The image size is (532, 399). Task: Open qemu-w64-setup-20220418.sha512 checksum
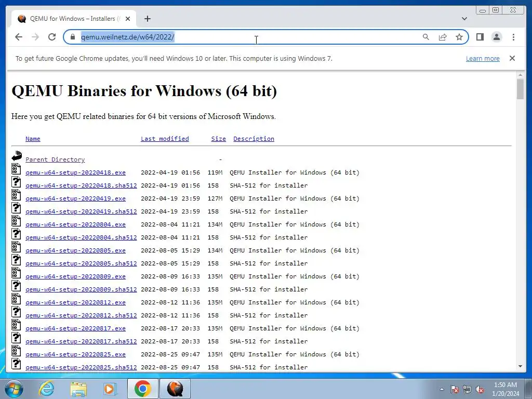click(x=81, y=185)
